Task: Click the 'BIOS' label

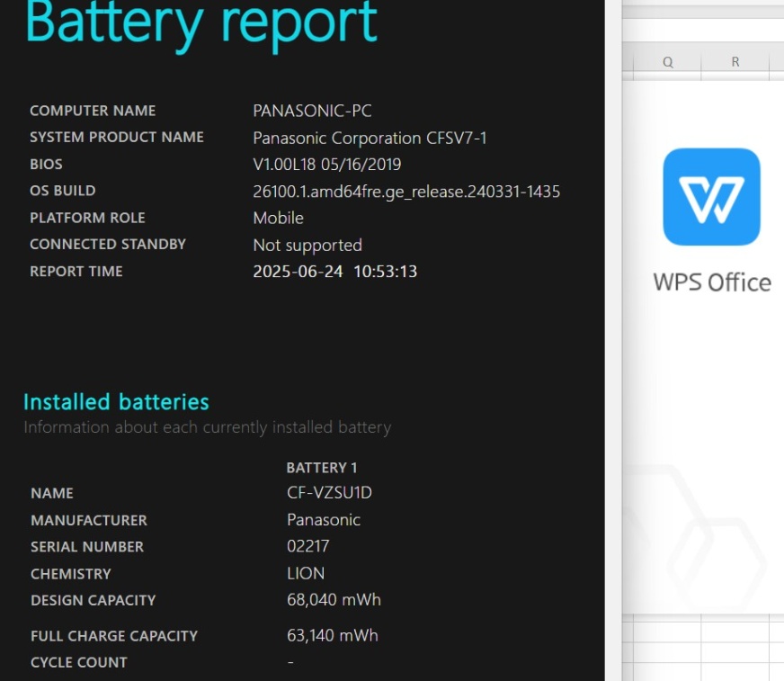Action: tap(46, 164)
